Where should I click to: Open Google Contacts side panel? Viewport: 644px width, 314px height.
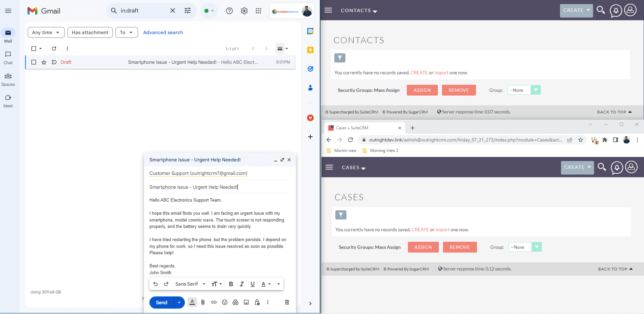[x=310, y=88]
